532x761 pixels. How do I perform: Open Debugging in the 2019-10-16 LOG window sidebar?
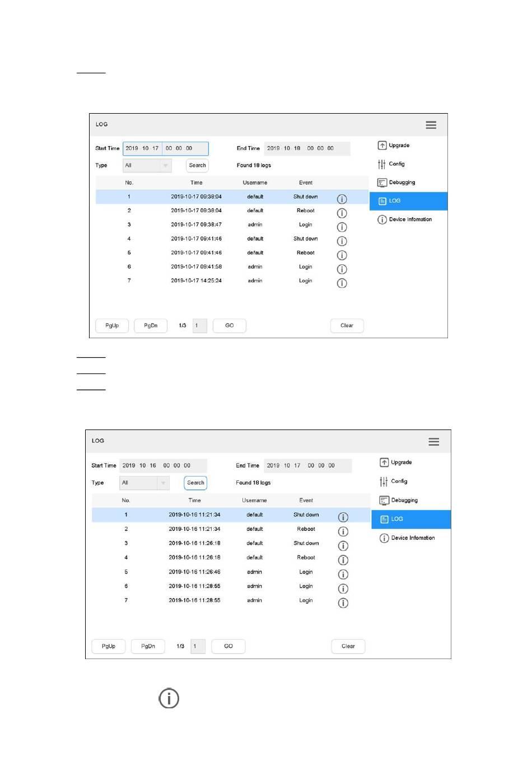pyautogui.click(x=399, y=501)
